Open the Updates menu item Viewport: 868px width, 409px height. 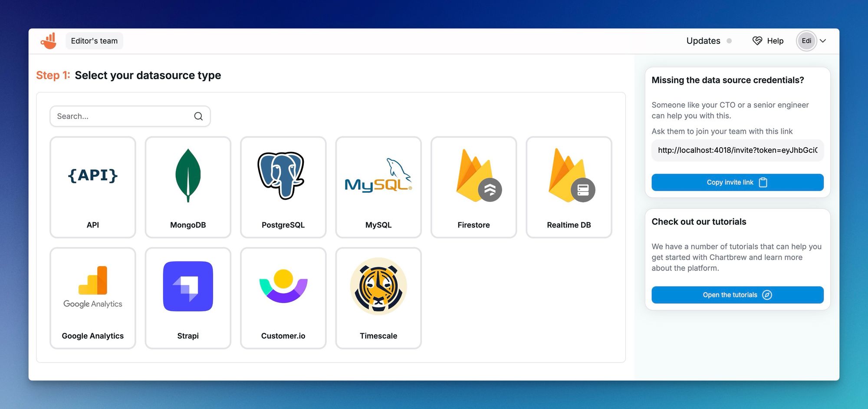pos(703,41)
